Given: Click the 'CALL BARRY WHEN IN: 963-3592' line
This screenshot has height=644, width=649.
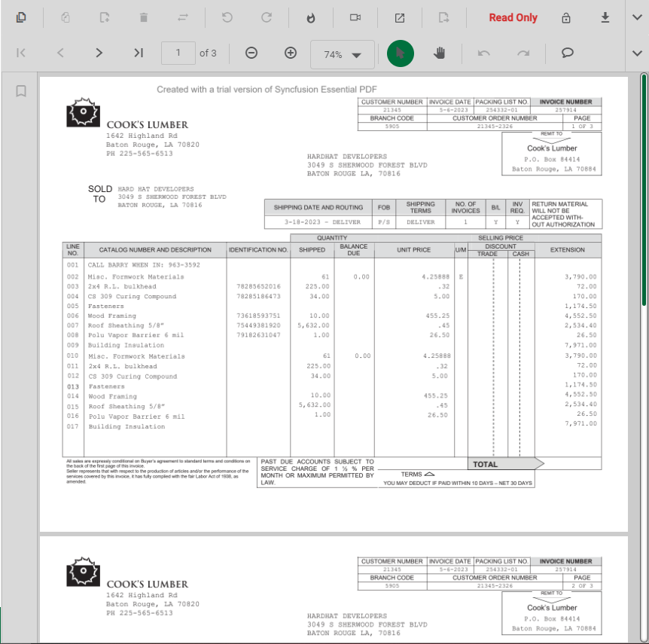Looking at the screenshot, I should click(144, 265).
